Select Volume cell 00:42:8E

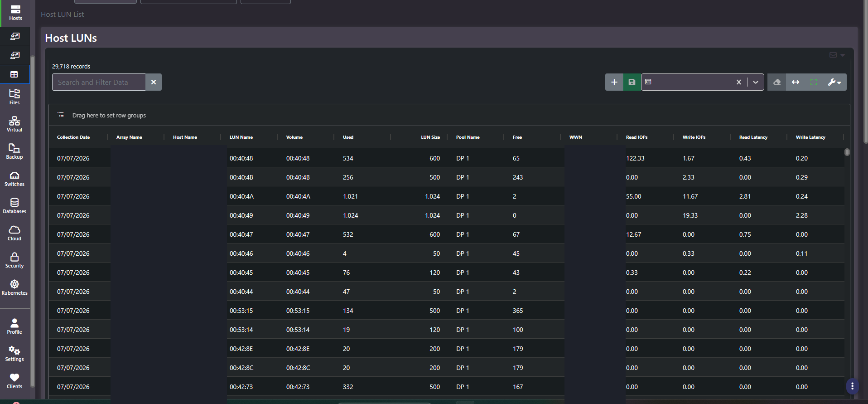point(298,349)
